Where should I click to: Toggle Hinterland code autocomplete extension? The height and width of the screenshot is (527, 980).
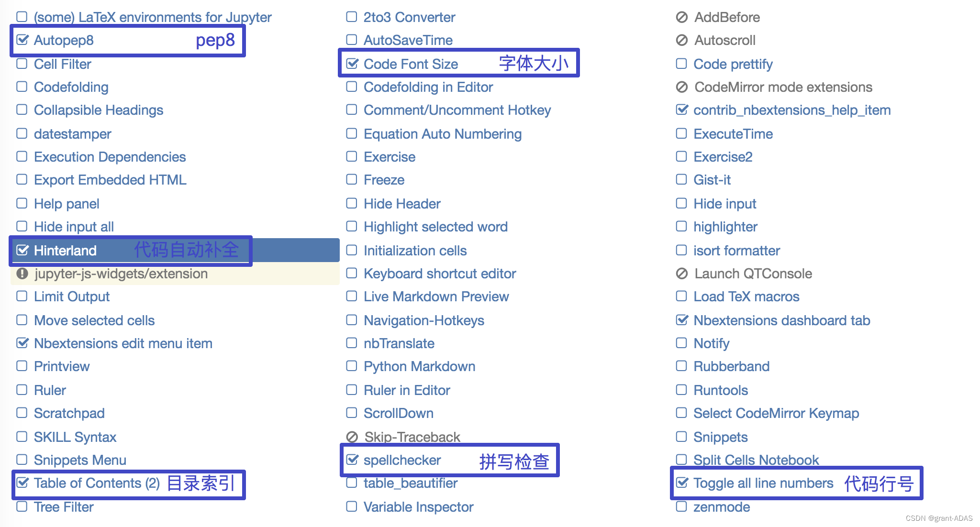(x=23, y=250)
